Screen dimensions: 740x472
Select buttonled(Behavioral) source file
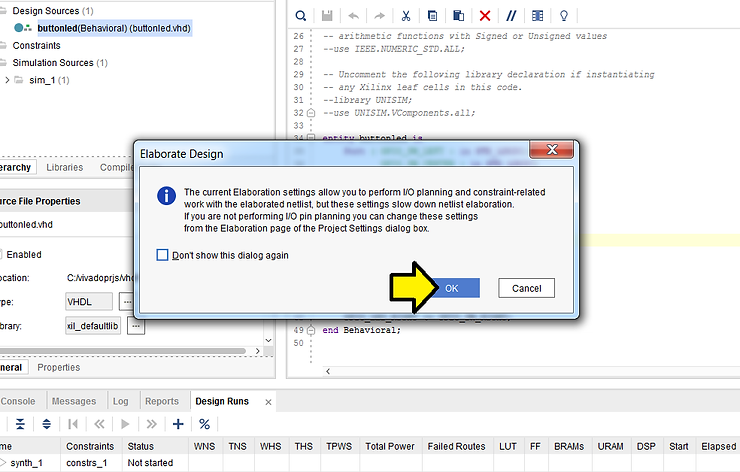[x=114, y=28]
